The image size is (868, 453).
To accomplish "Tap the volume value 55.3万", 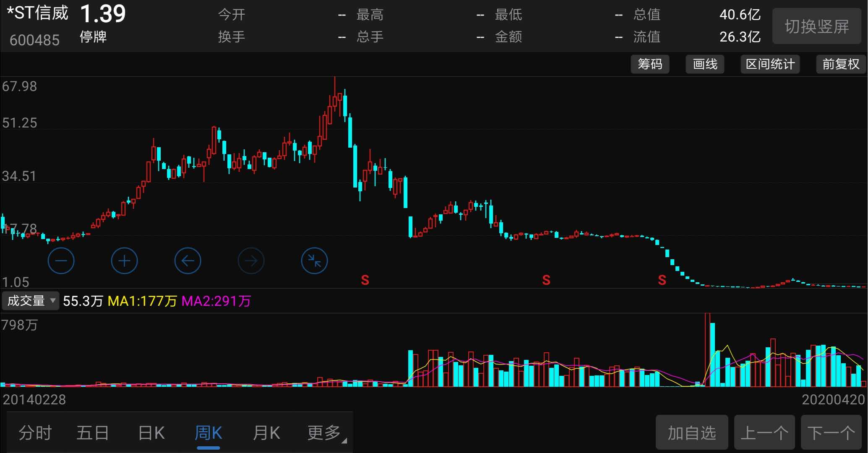I will 83,301.
